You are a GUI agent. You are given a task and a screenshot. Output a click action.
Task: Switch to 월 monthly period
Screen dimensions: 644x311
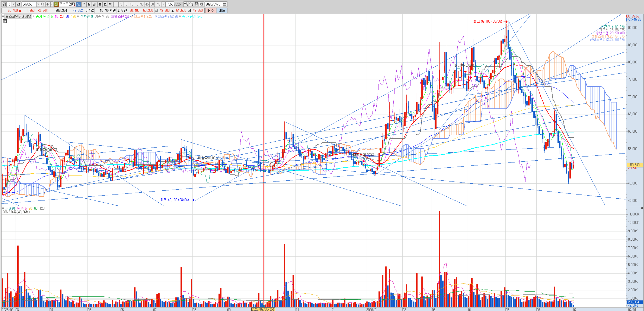pos(89,4)
